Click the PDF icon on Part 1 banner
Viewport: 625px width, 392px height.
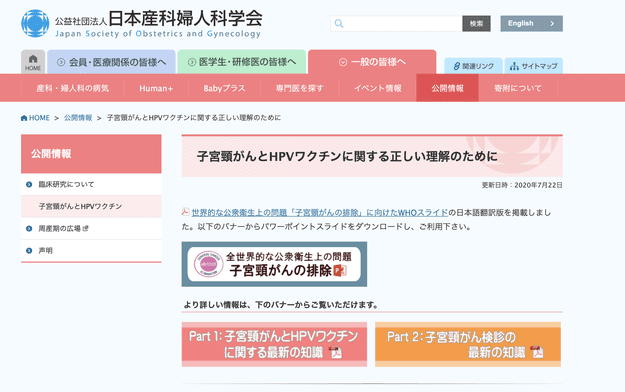click(335, 352)
